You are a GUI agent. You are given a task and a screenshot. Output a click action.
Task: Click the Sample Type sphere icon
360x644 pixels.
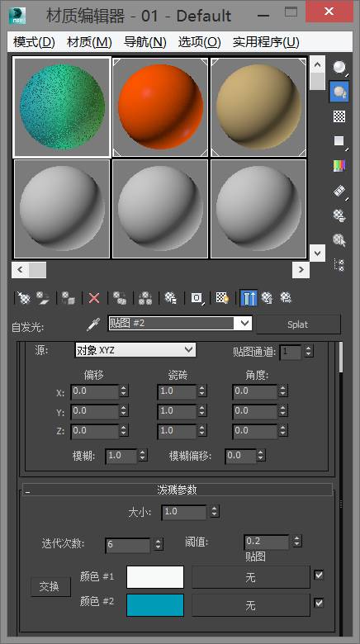pyautogui.click(x=339, y=68)
